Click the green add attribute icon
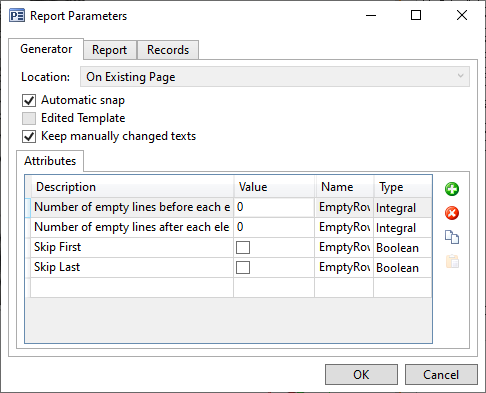Image resolution: width=486 pixels, height=393 pixels. click(452, 189)
